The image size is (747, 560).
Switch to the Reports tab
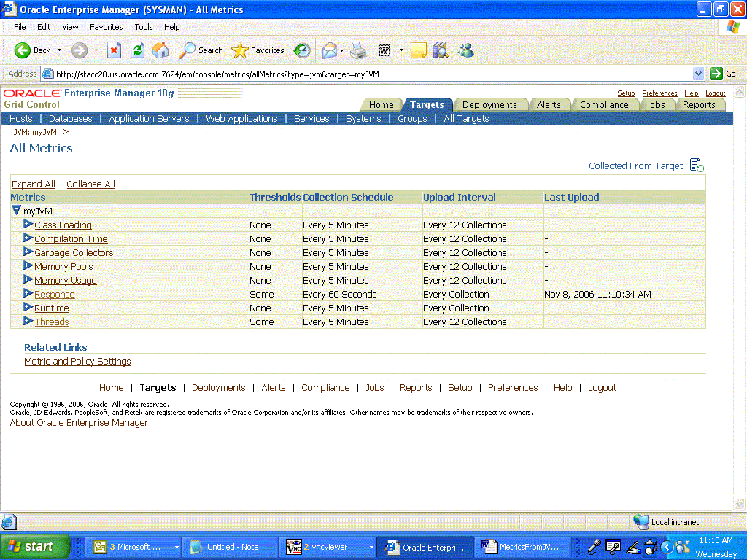click(698, 105)
